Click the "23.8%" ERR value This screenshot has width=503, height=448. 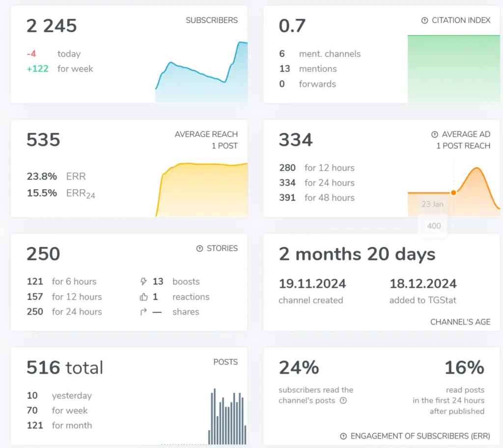pyautogui.click(x=42, y=176)
